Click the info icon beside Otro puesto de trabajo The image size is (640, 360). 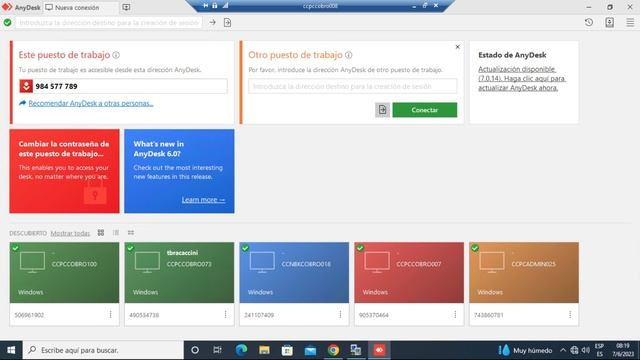tap(349, 55)
